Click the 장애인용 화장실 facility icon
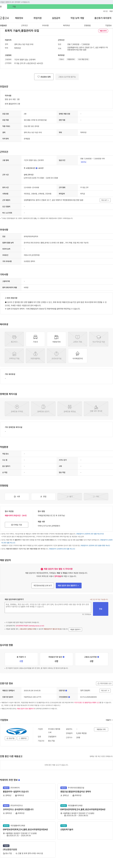 (70, 408)
